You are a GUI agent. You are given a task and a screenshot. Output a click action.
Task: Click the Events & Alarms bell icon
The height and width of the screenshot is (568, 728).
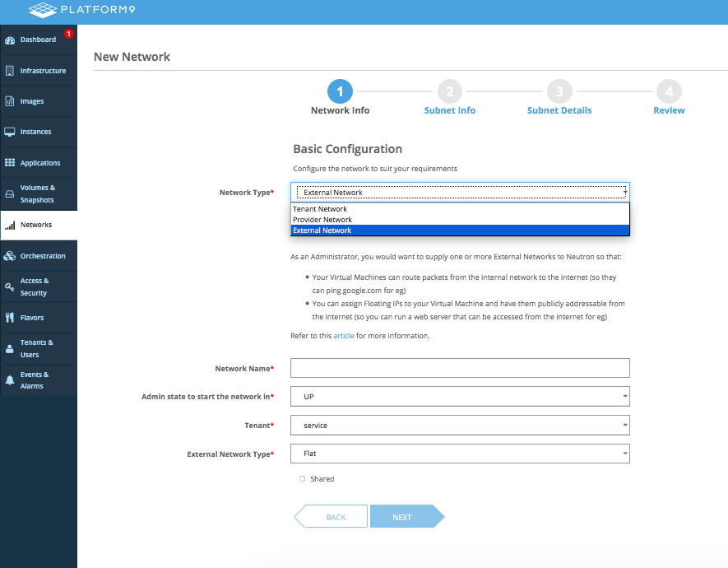point(10,380)
